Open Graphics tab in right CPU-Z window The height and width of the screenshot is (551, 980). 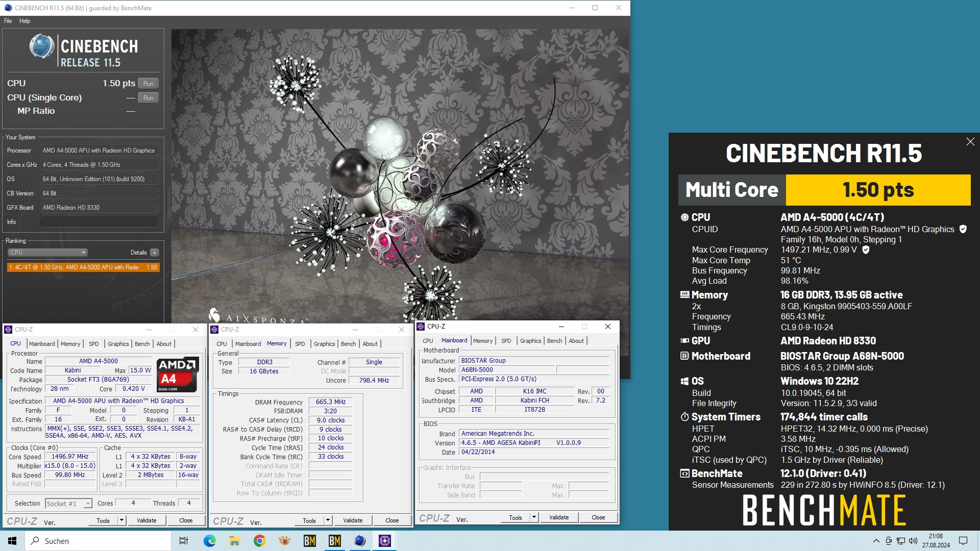[x=531, y=341]
